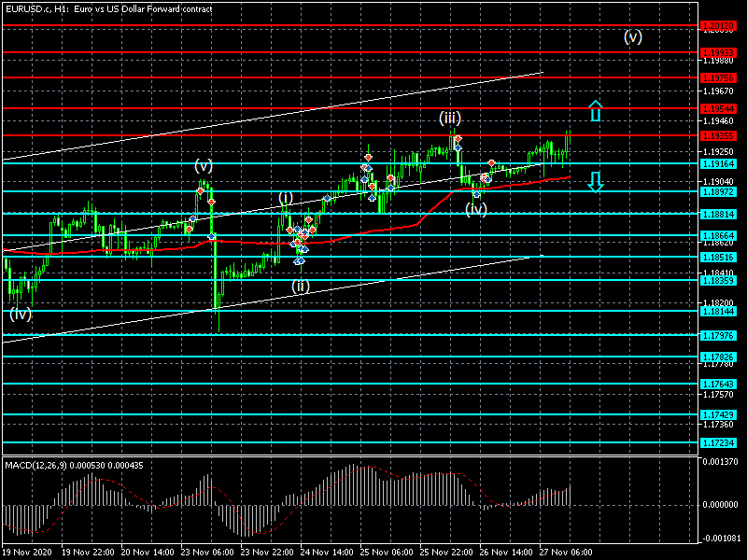Click the 1.19670 price axis value
The image size is (747, 560).
718,91
